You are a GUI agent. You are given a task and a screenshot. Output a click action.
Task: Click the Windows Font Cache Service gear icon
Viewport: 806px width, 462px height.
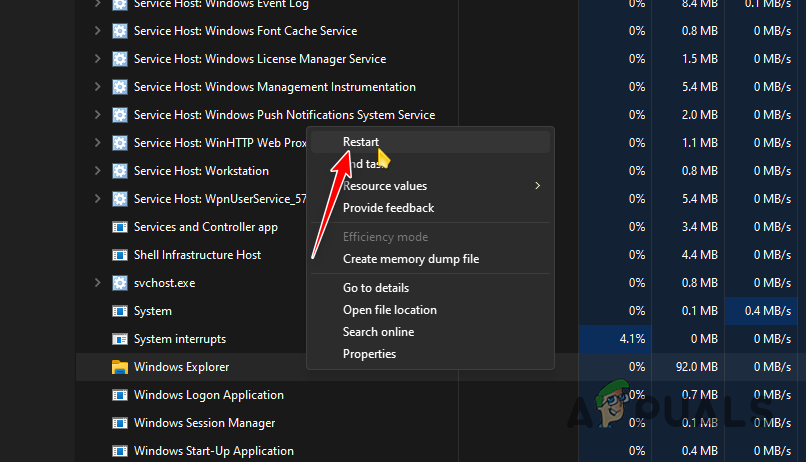click(120, 31)
